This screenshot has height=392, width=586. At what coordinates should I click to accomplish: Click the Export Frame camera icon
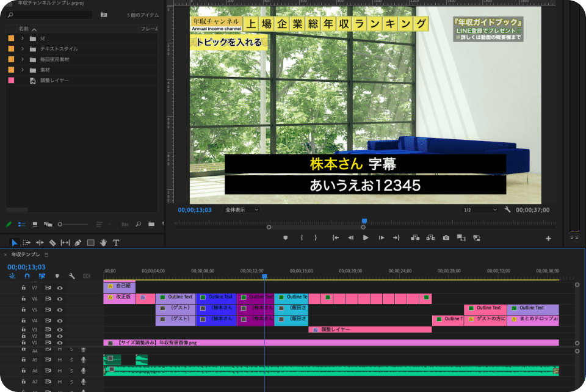pyautogui.click(x=446, y=238)
